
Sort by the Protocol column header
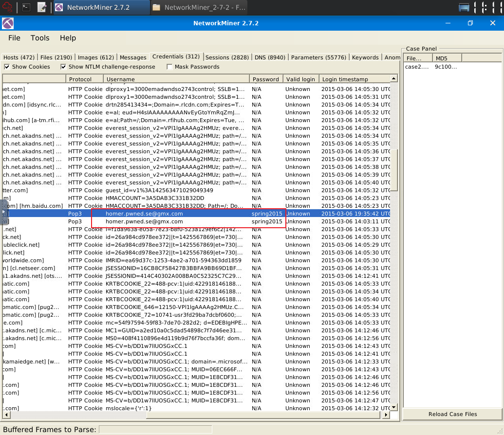pyautogui.click(x=85, y=79)
